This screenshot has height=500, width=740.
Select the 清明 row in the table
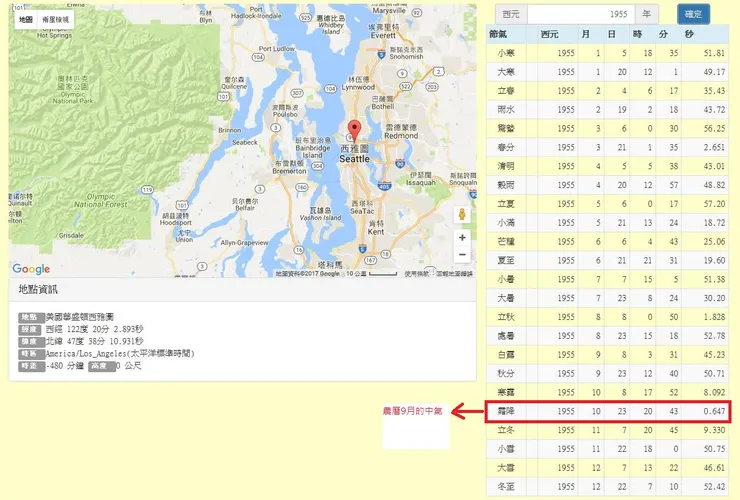pos(607,166)
